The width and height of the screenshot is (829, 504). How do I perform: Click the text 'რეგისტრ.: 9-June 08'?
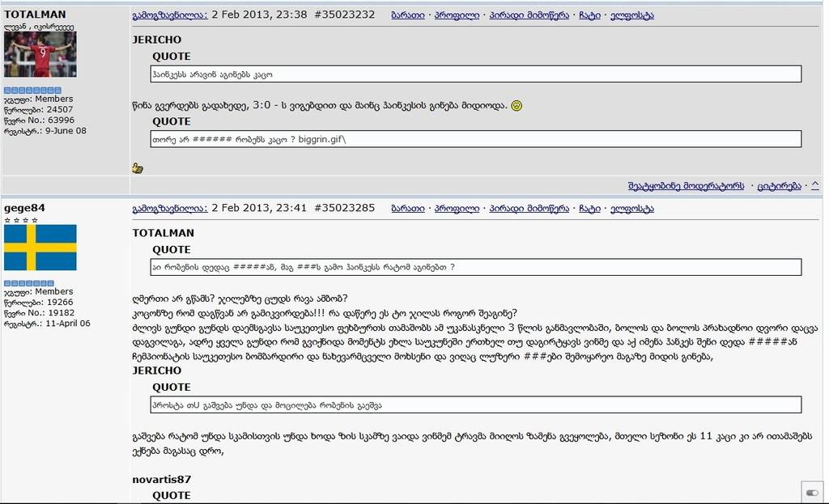click(45, 130)
